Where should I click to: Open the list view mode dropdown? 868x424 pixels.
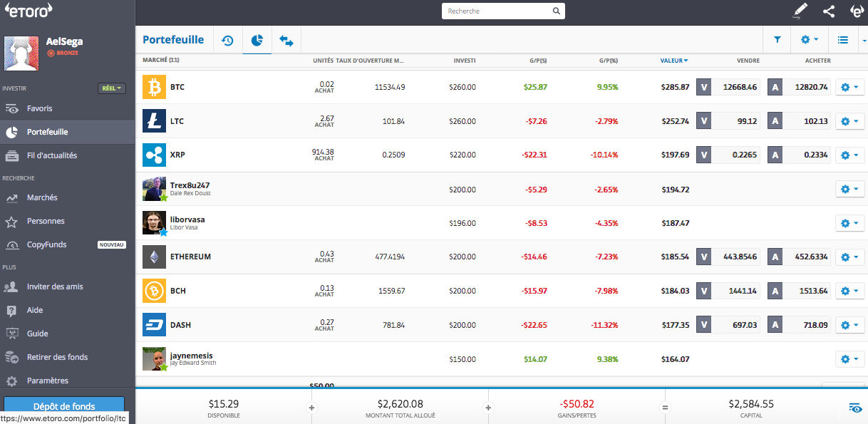click(x=843, y=40)
